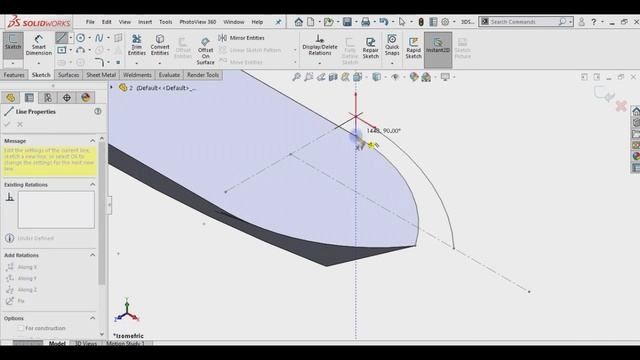
Task: Select the Line sketch tool
Action: click(x=61, y=38)
